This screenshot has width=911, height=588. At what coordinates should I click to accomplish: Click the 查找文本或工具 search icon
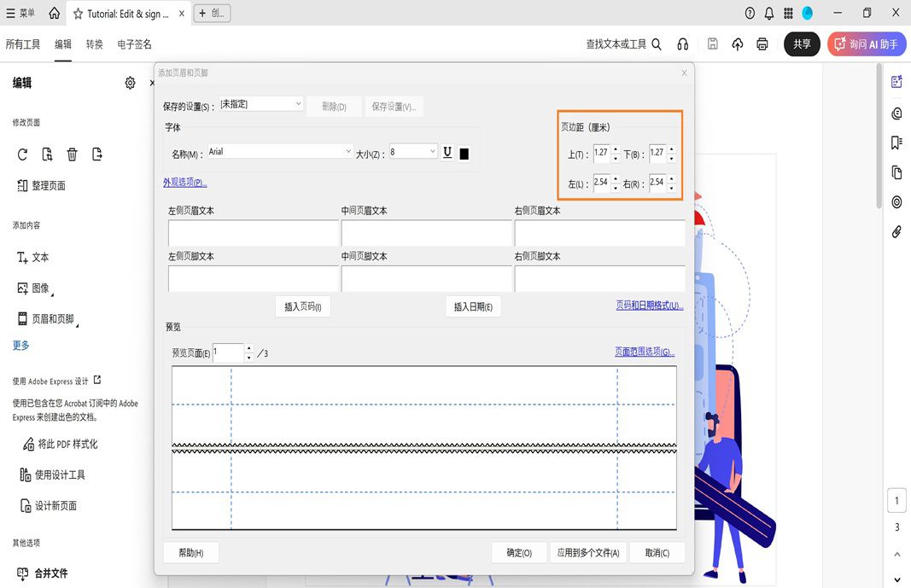[656, 44]
